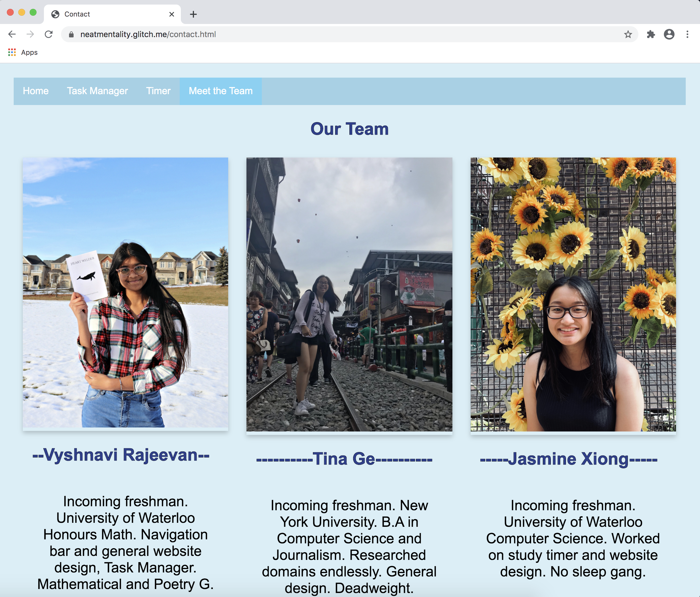Image resolution: width=700 pixels, height=597 pixels.
Task: Close the Contact tab
Action: tap(172, 14)
